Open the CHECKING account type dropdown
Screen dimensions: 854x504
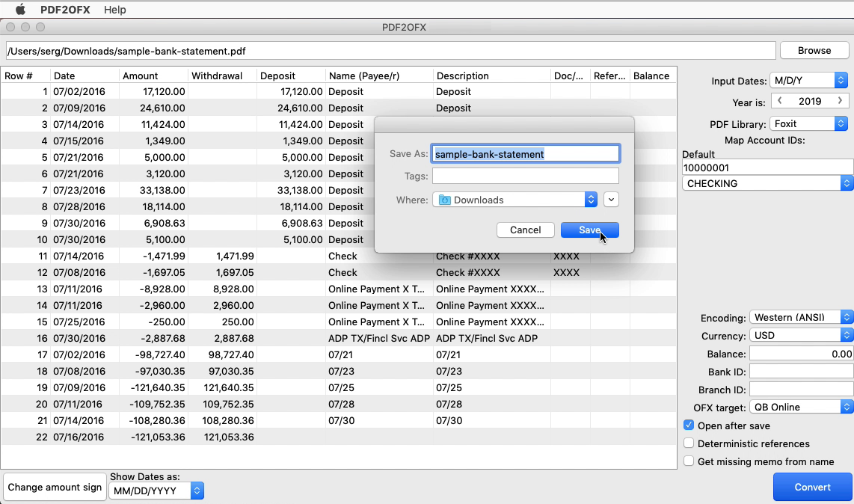click(767, 184)
